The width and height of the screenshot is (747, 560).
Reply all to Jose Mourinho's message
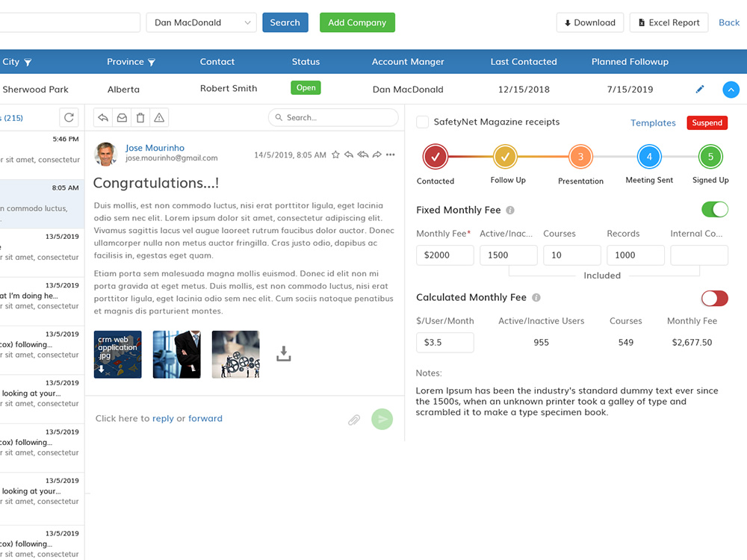[x=362, y=155]
